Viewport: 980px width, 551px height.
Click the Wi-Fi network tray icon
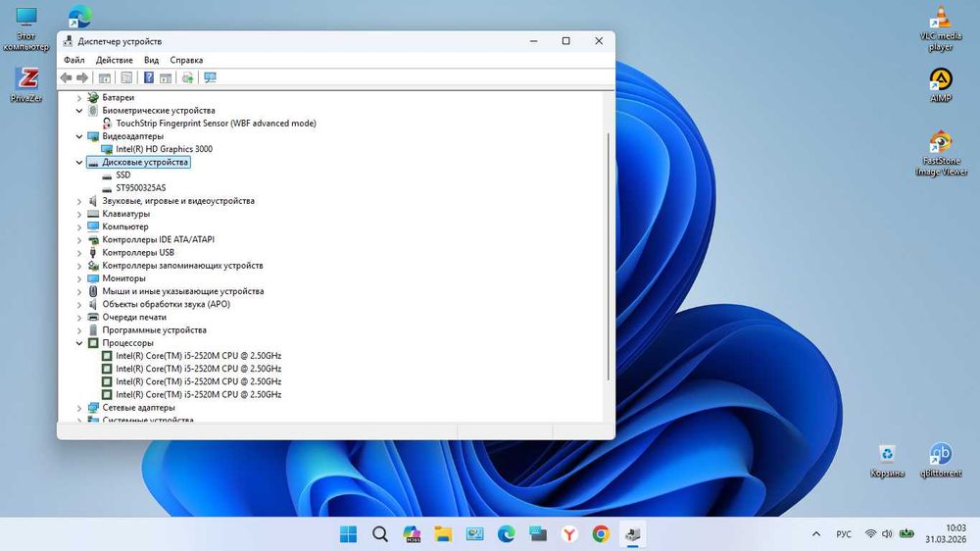[870, 534]
